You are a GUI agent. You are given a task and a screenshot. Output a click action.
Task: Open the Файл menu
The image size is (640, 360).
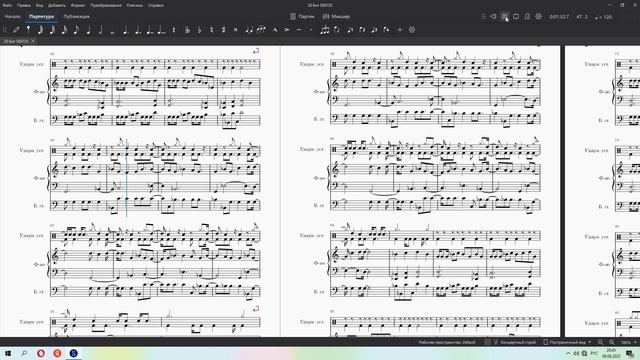[7, 5]
